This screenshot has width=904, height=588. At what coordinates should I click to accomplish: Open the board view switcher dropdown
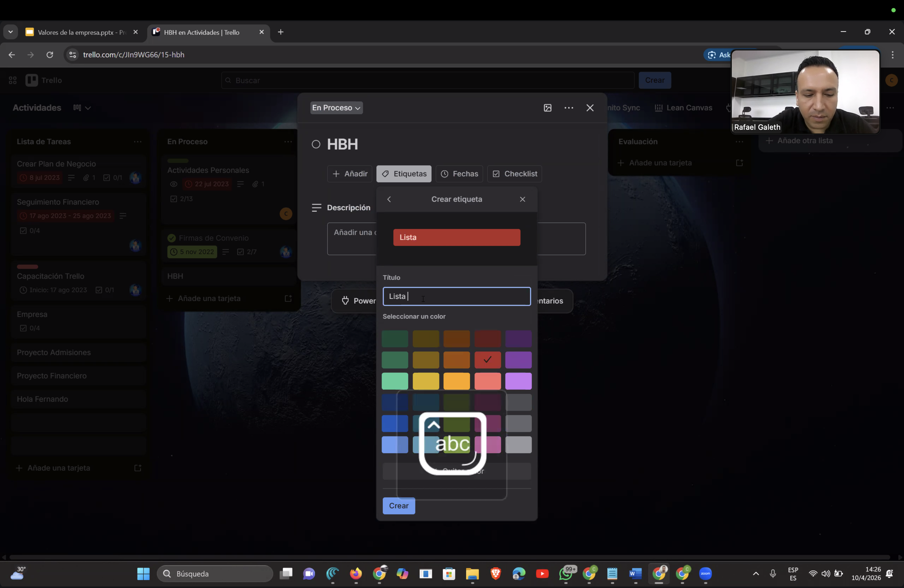[82, 108]
